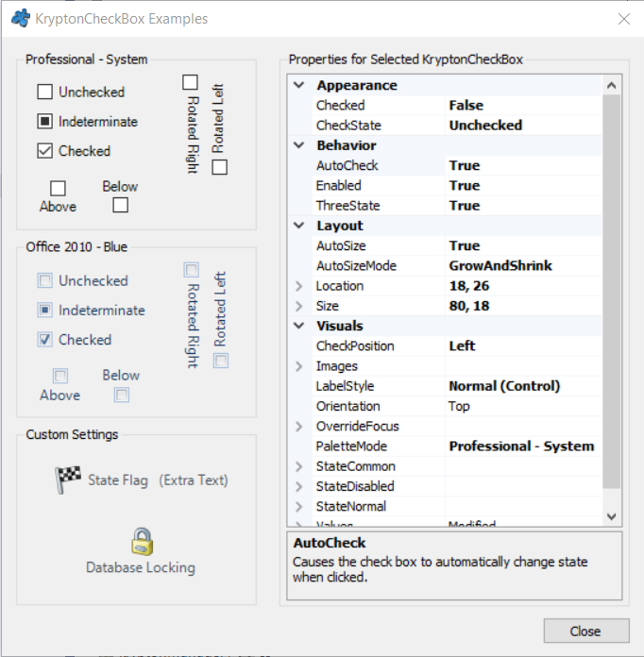Click the State Flag checkered flag icon

tap(67, 480)
